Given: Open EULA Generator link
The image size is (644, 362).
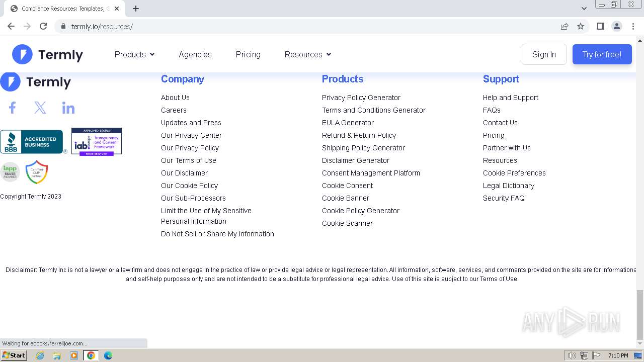Looking at the screenshot, I should pos(348,123).
